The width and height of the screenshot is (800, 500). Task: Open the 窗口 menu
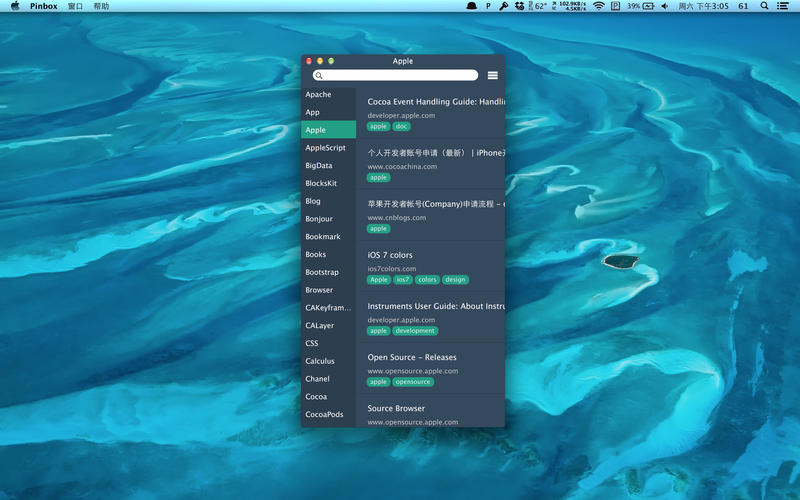pos(75,6)
